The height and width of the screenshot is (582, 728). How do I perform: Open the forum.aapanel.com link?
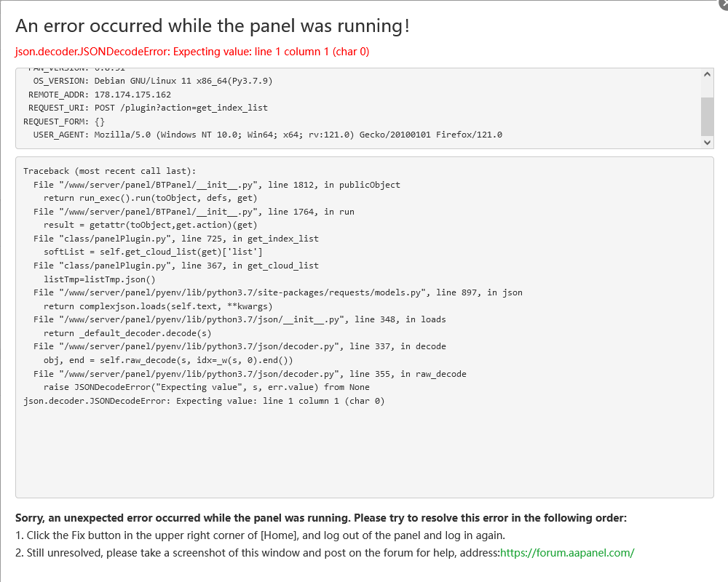[x=567, y=553]
